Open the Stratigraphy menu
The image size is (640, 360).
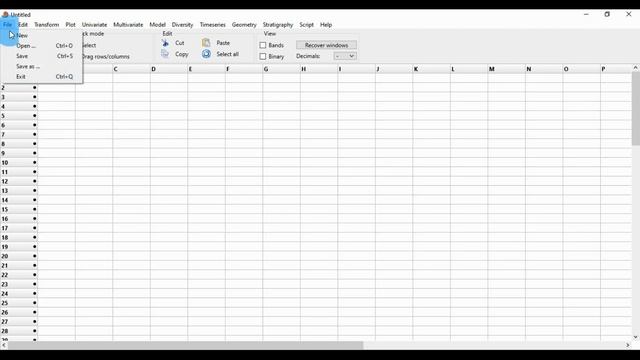coord(278,24)
